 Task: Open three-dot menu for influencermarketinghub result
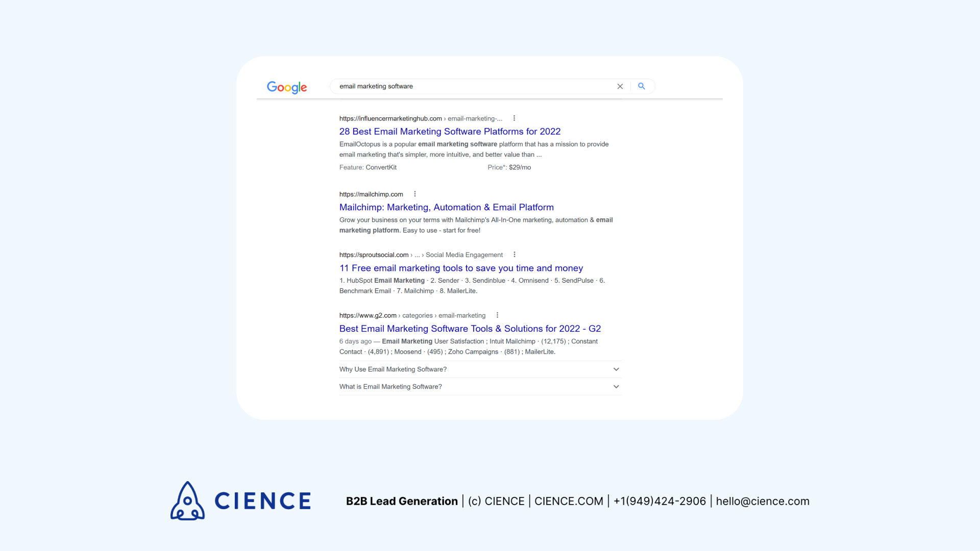(514, 118)
